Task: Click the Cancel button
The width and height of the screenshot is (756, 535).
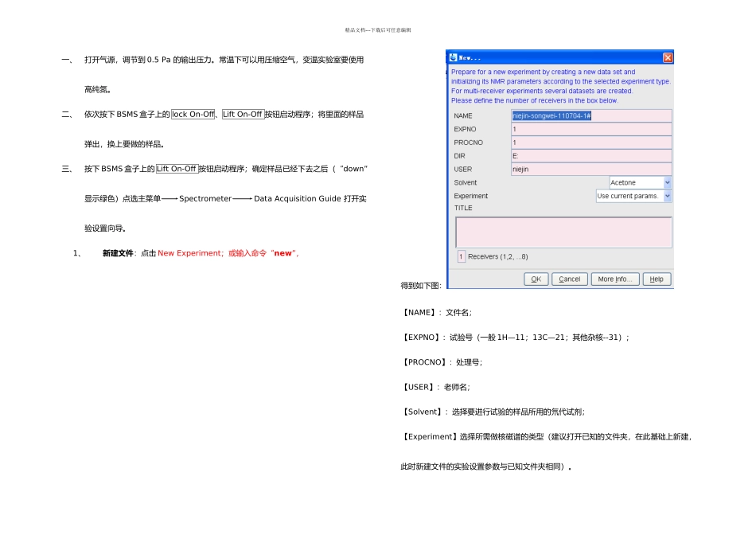Action: point(570,279)
